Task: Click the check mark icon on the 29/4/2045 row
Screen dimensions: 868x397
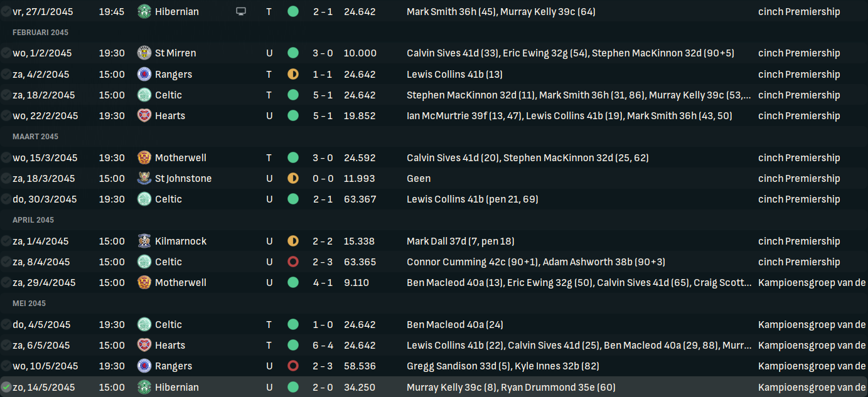Action: [x=6, y=282]
